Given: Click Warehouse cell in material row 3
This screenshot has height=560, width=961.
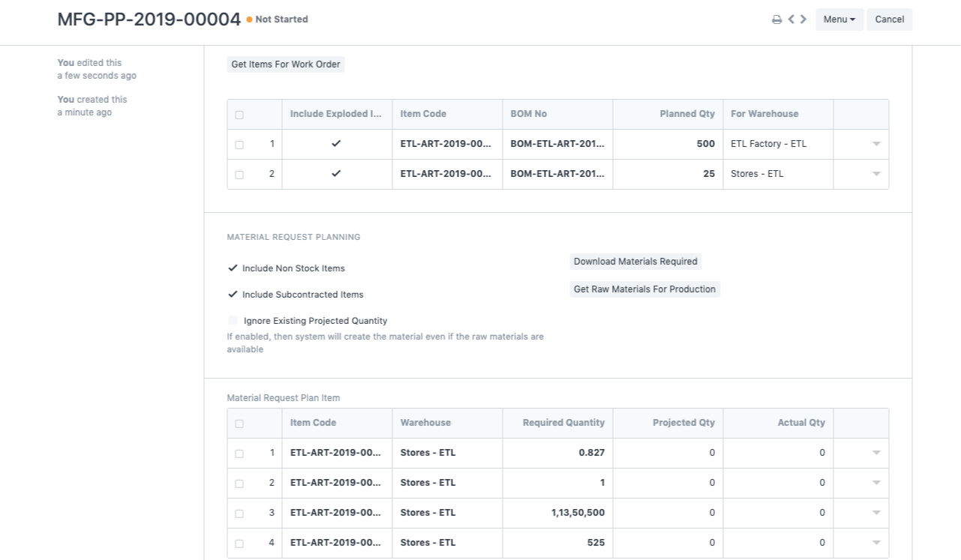Looking at the screenshot, I should pyautogui.click(x=448, y=513).
